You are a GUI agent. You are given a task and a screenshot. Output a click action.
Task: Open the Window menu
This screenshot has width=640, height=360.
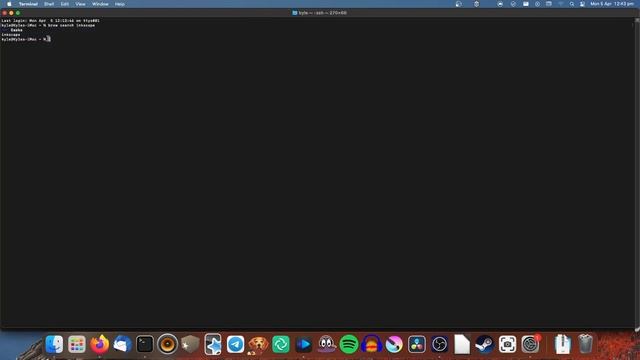(x=100, y=4)
